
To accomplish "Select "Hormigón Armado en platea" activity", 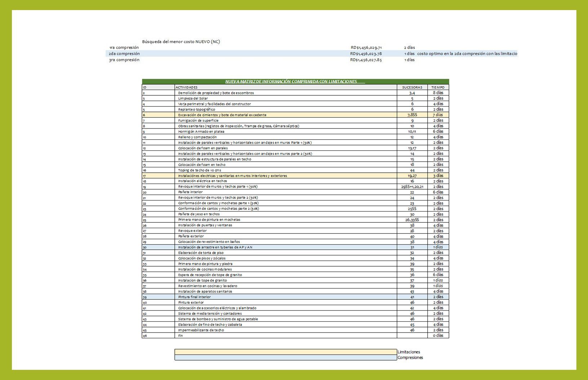I will pyautogui.click(x=201, y=132).
